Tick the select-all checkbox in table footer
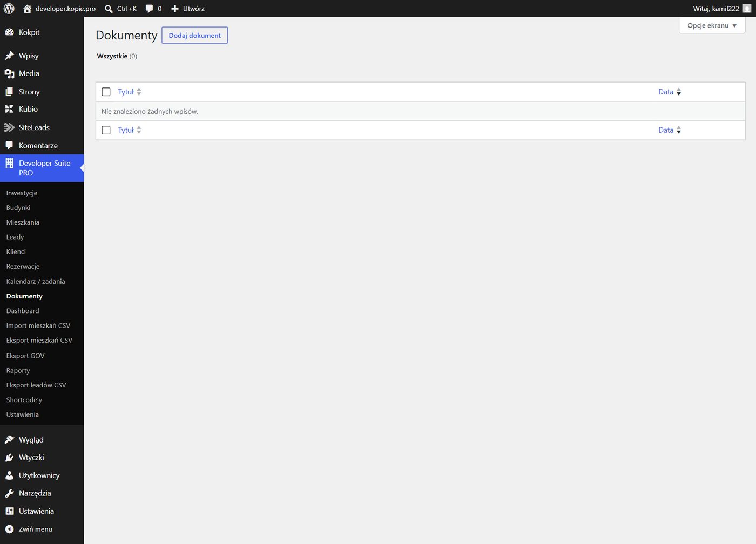 pos(106,130)
